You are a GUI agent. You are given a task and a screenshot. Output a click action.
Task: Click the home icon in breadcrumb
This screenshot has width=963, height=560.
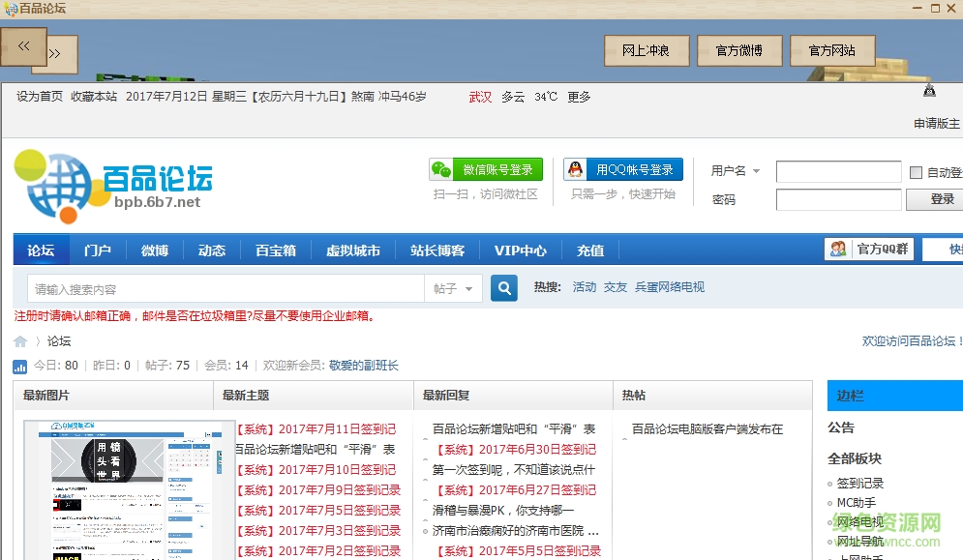pyautogui.click(x=20, y=340)
